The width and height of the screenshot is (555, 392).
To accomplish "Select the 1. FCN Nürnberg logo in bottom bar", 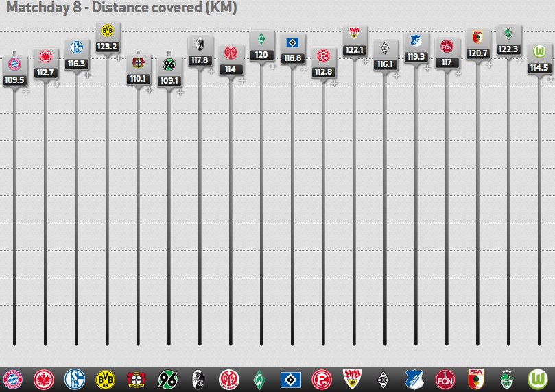I will pos(445,379).
